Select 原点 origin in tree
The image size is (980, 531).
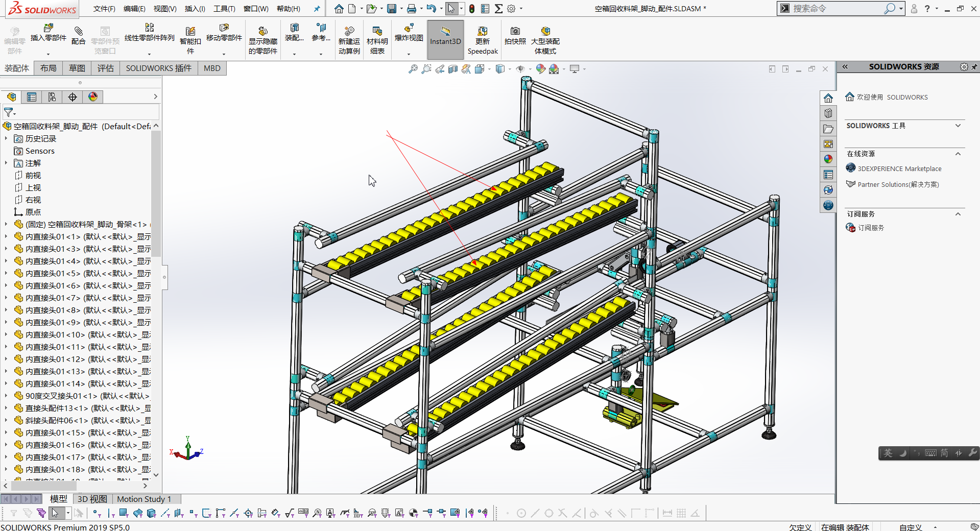(33, 212)
